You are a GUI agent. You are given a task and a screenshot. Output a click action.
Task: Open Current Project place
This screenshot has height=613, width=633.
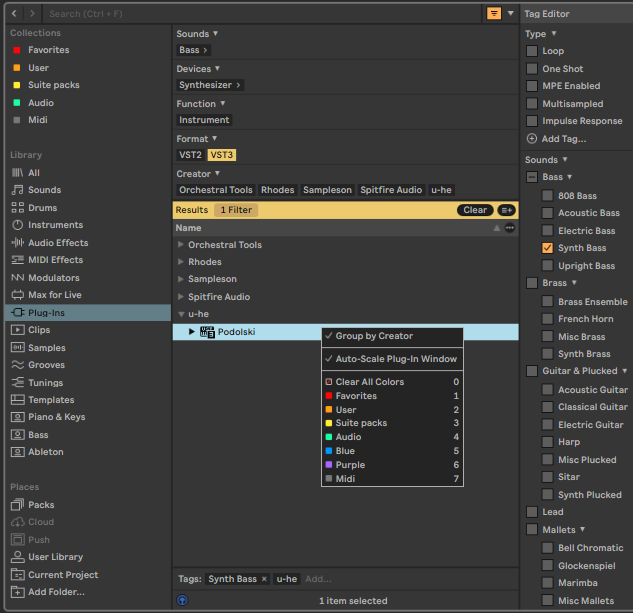63,575
